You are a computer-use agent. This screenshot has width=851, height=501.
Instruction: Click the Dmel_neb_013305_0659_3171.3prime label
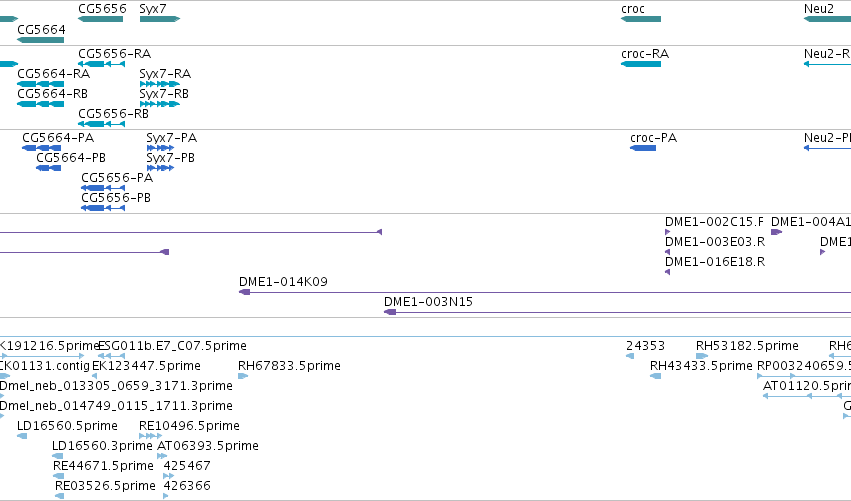coord(116,386)
